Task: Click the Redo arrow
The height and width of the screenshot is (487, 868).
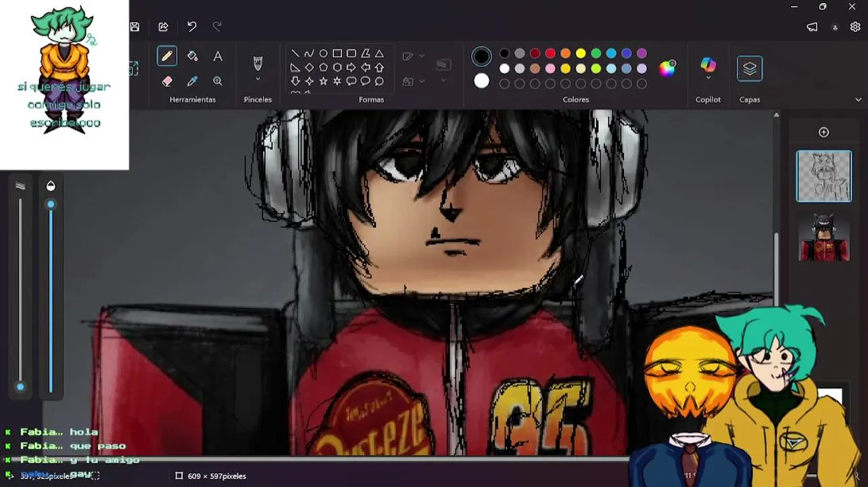Action: pyautogui.click(x=217, y=26)
